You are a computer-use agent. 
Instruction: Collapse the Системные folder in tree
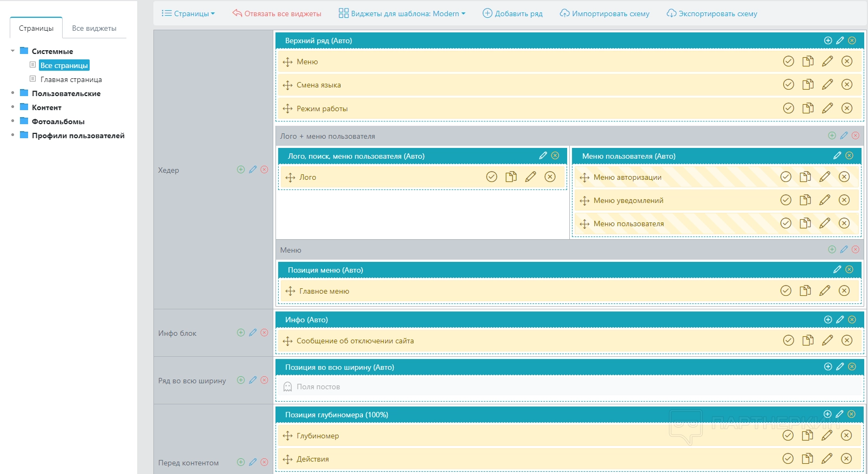12,51
